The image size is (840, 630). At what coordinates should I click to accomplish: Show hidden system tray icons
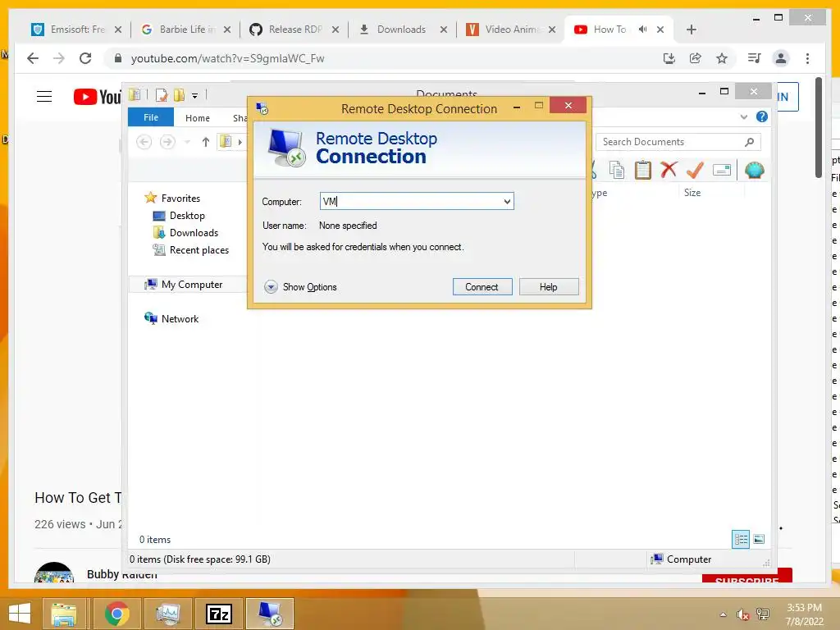(x=724, y=614)
